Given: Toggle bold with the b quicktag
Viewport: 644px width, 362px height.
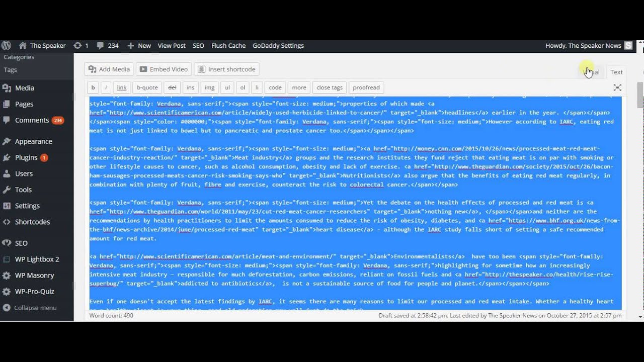Looking at the screenshot, I should (93, 87).
